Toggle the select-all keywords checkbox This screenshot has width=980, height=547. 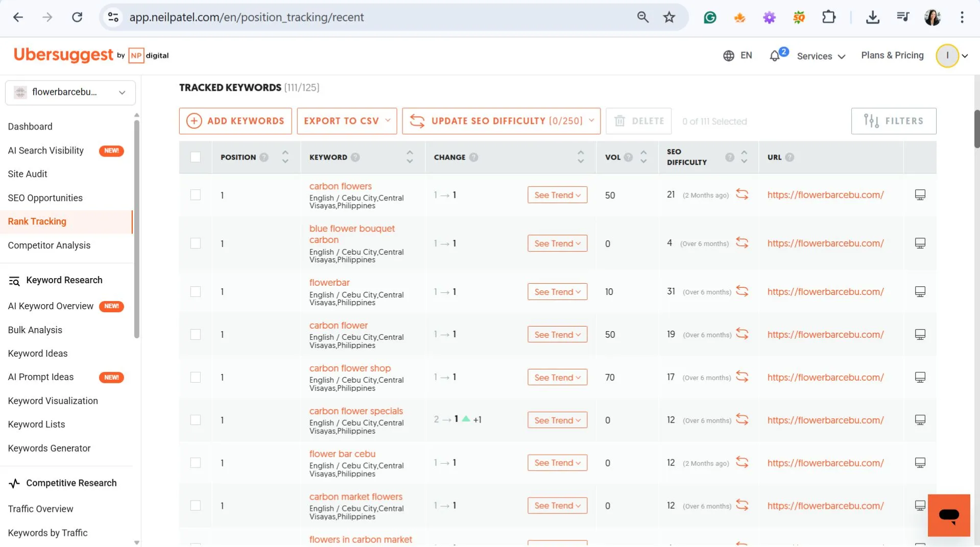[196, 157]
